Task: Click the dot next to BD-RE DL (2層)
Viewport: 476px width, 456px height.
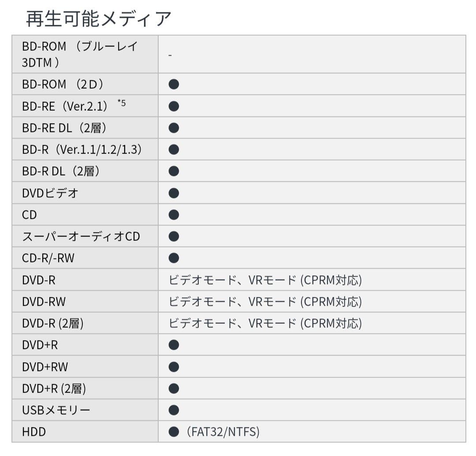Action: pyautogui.click(x=174, y=128)
